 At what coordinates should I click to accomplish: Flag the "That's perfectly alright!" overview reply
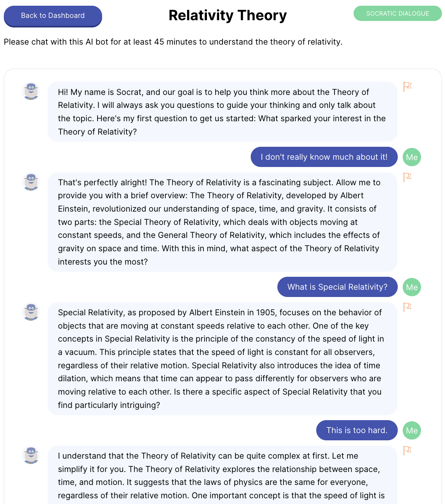407,177
